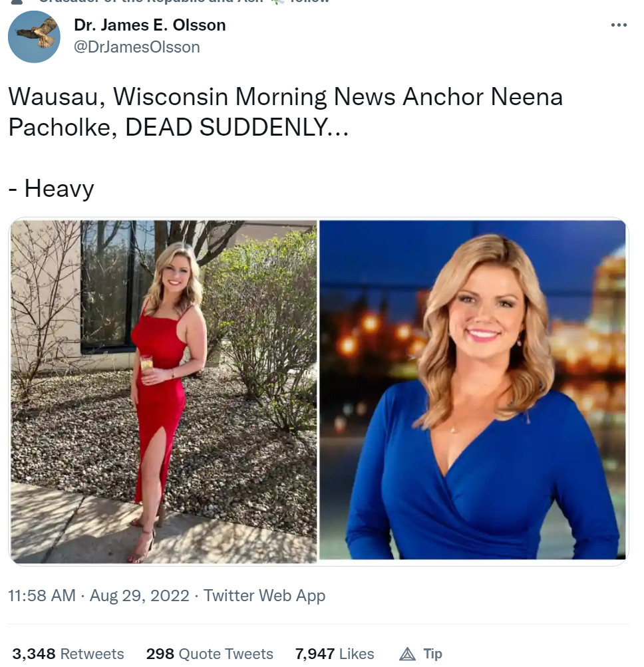View the 3,348 Retweets list
Viewport: 644px width, 667px height.
pos(68,654)
